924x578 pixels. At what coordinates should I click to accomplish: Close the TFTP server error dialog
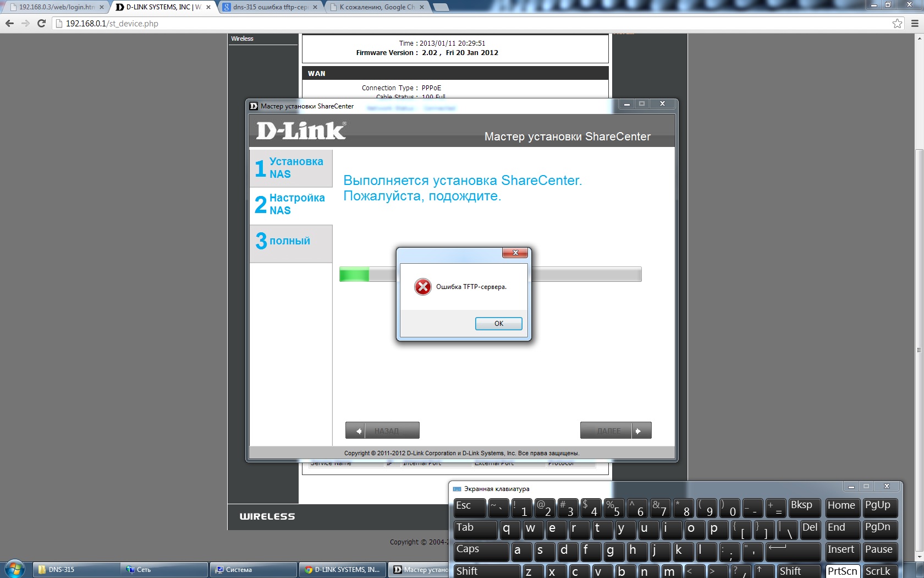(x=515, y=253)
